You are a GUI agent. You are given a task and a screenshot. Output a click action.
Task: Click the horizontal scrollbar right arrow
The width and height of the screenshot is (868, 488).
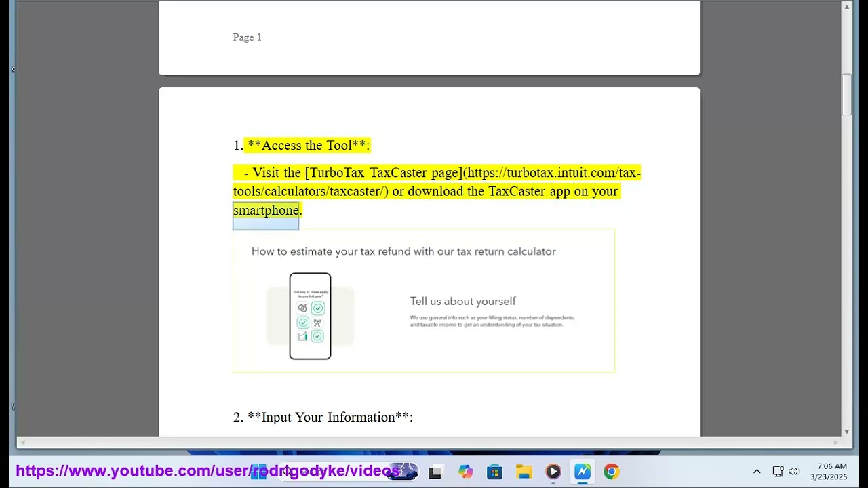tap(836, 443)
